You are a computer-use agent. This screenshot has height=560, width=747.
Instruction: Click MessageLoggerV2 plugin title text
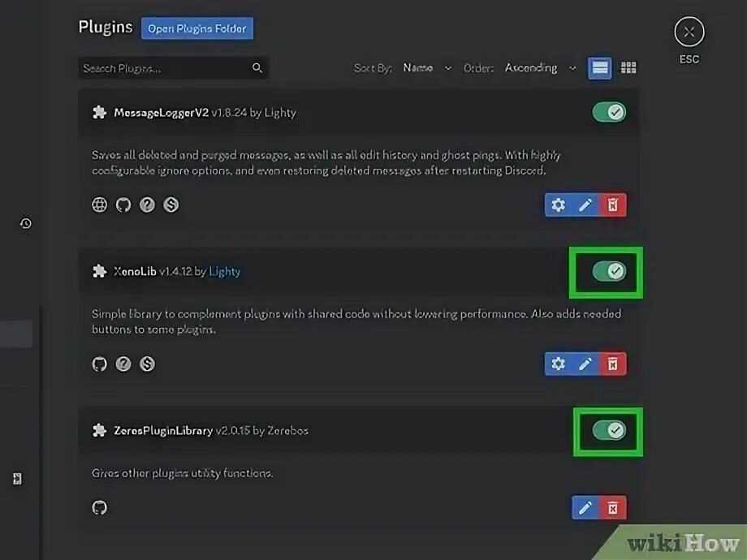161,112
